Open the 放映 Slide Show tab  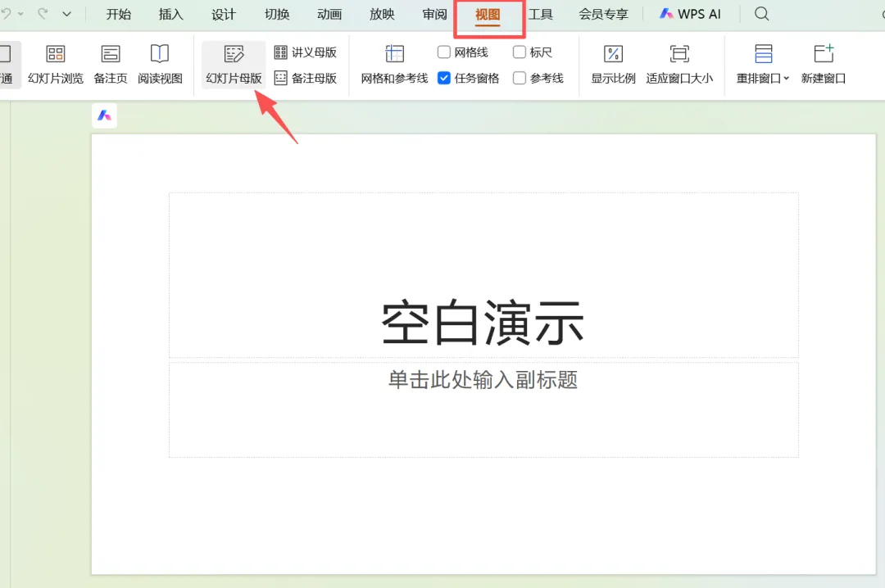pyautogui.click(x=382, y=14)
